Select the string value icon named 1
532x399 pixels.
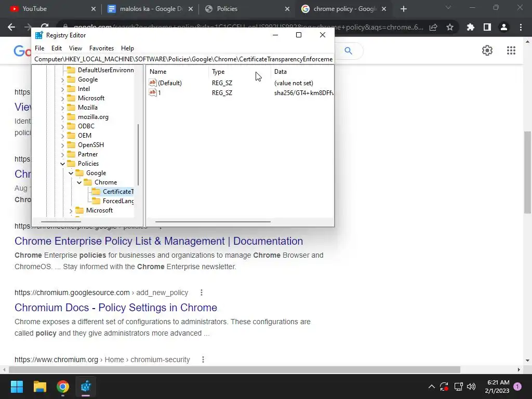153,92
